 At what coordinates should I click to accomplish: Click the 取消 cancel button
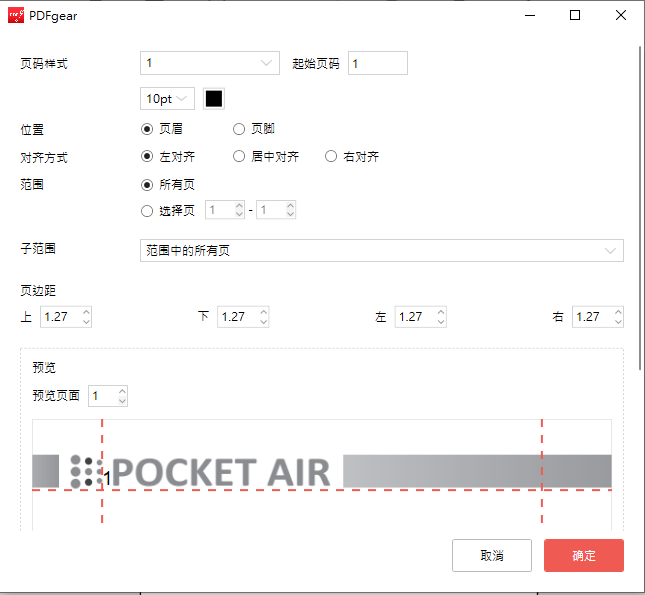coord(492,555)
